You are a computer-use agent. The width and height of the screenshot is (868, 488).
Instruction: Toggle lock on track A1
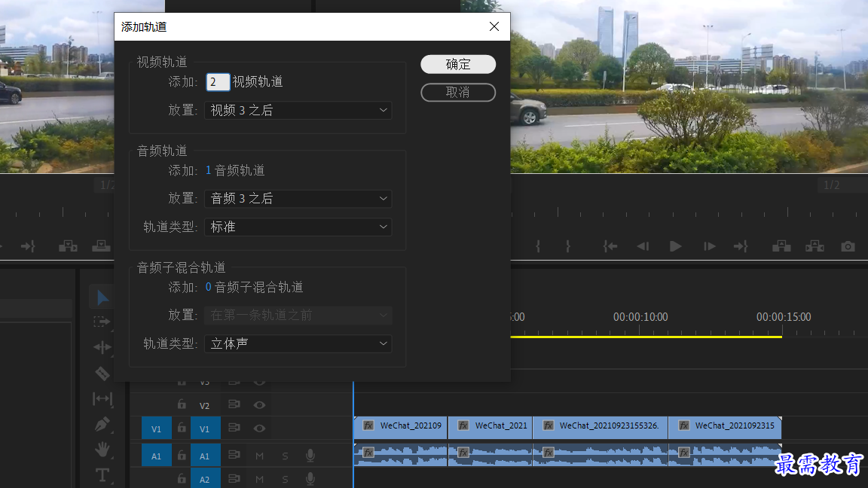182,456
